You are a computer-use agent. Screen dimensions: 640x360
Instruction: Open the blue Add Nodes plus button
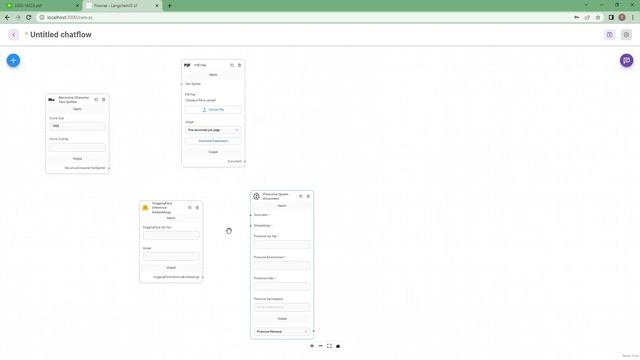(13, 60)
